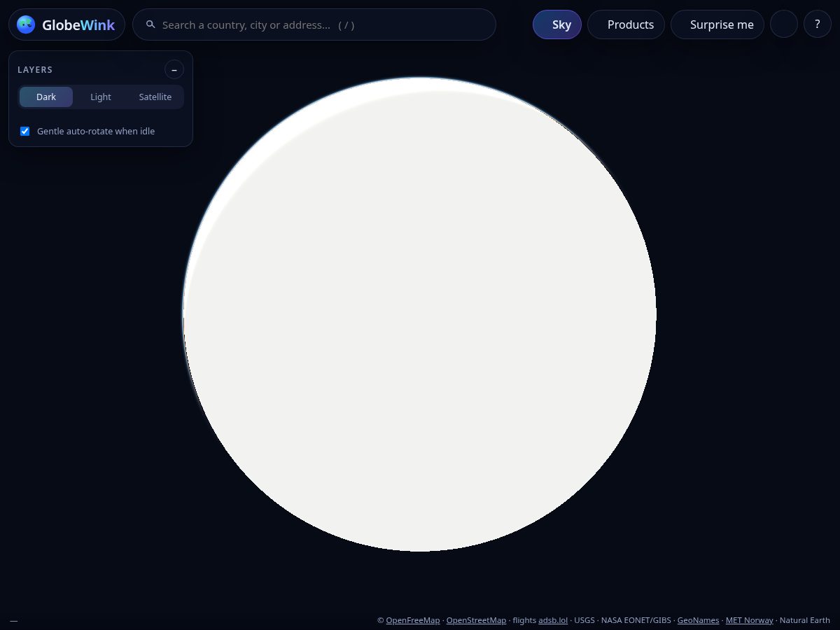Click the globe in the map view
Screen dimensions: 840x630
tap(419, 314)
